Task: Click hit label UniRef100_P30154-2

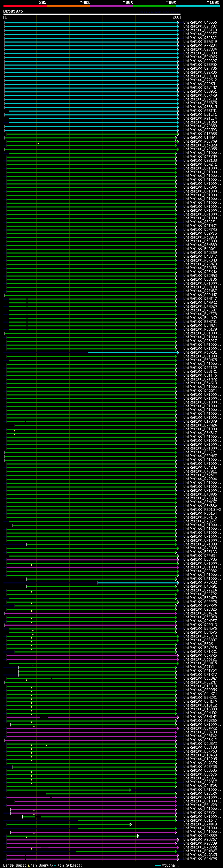Action: (202, 510)
